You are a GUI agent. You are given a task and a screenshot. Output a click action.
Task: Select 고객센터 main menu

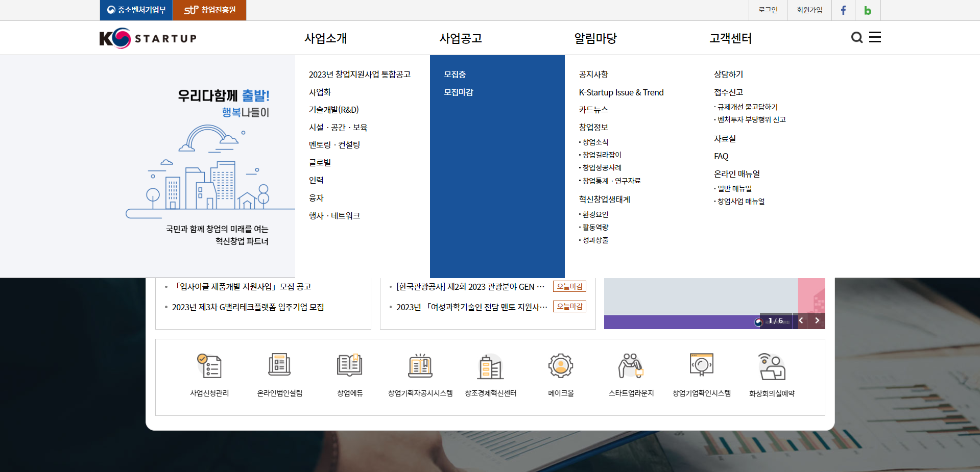[730, 38]
